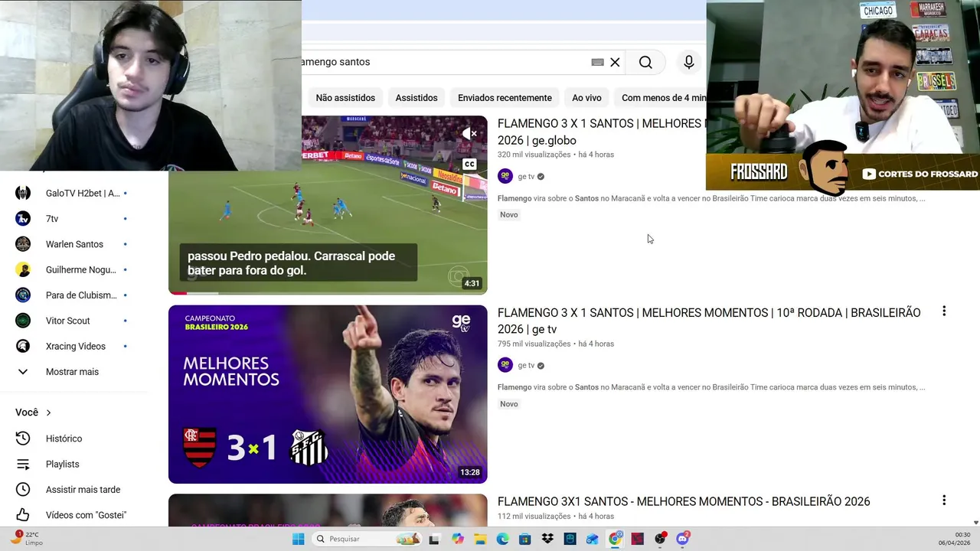Open the third result's partially visible thumbnail
The height and width of the screenshot is (551, 980).
coord(328,510)
